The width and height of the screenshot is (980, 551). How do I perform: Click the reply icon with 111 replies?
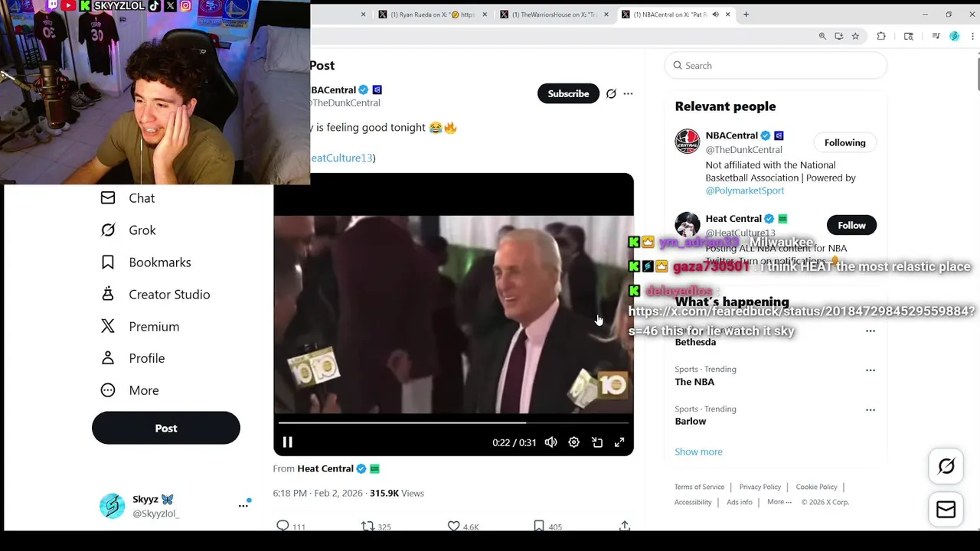[283, 526]
